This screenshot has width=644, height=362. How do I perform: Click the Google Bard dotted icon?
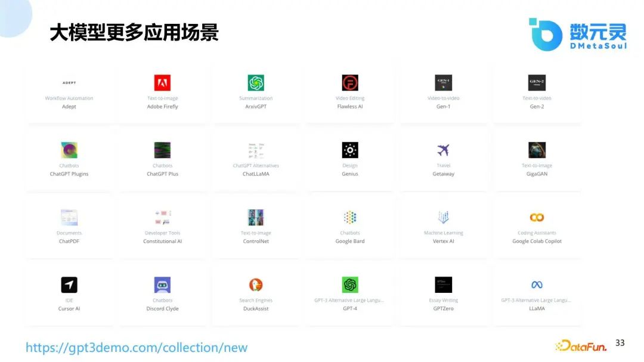pyautogui.click(x=350, y=217)
